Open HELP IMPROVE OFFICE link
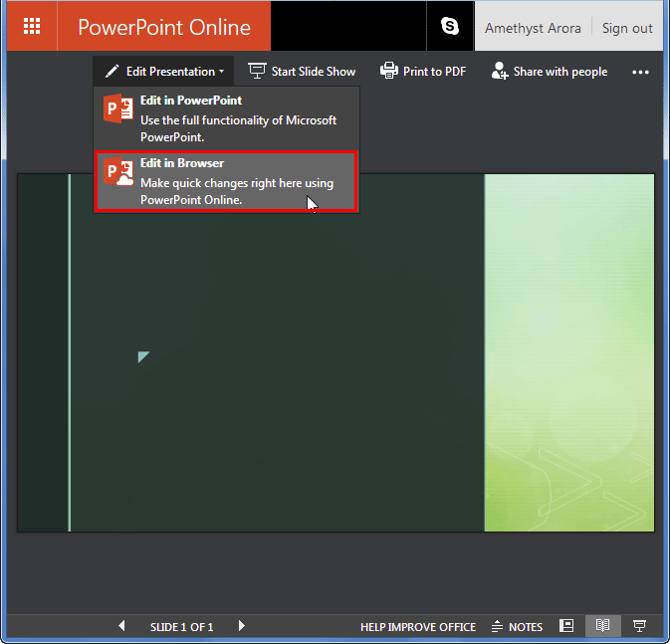The height and width of the screenshot is (644, 670). click(x=418, y=627)
